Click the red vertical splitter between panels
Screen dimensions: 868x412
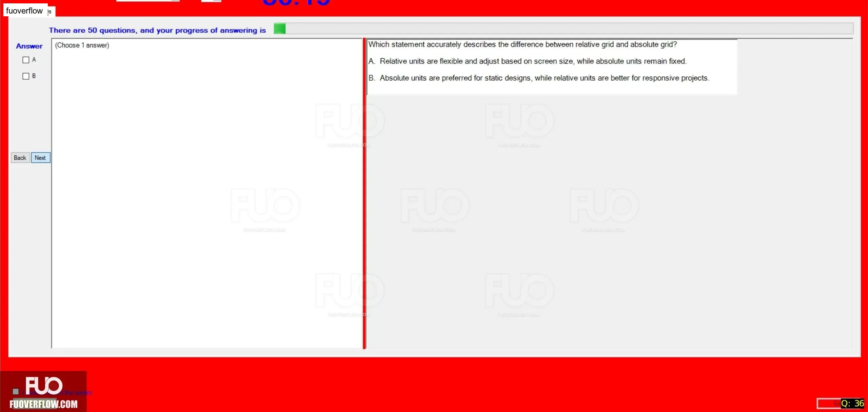pyautogui.click(x=364, y=193)
